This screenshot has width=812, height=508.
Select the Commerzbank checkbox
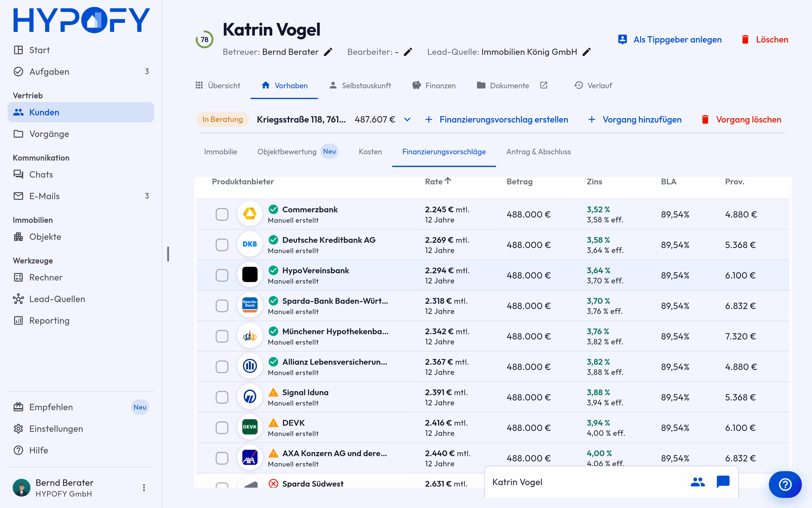[x=222, y=214]
